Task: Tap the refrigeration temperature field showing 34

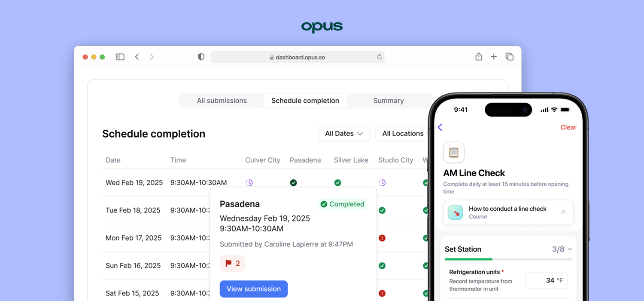Action: [x=547, y=280]
